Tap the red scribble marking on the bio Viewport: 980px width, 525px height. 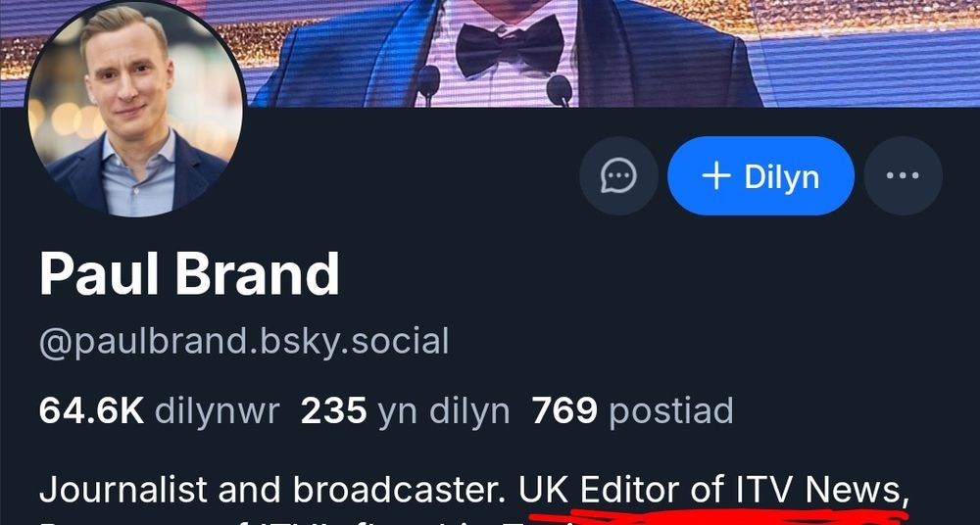(718, 517)
